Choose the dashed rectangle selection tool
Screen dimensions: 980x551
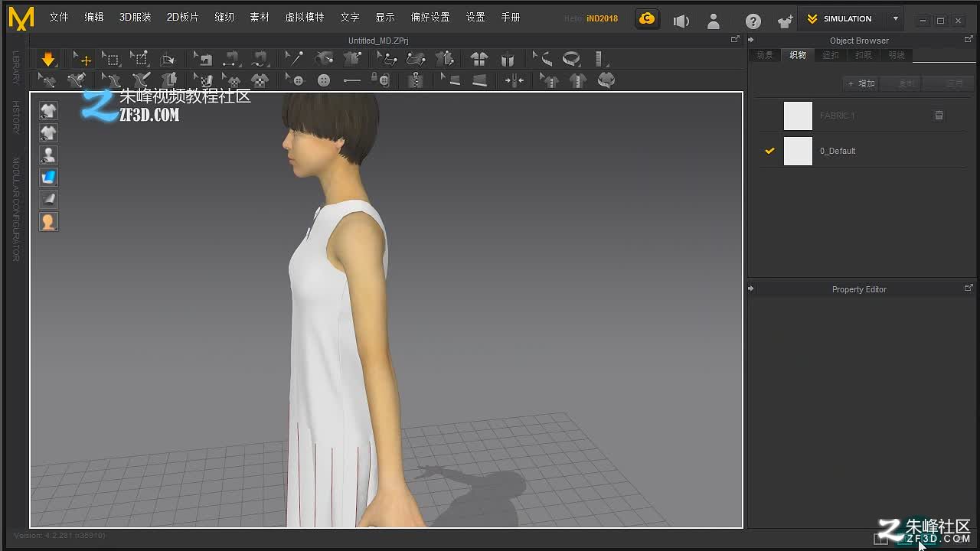click(x=111, y=60)
